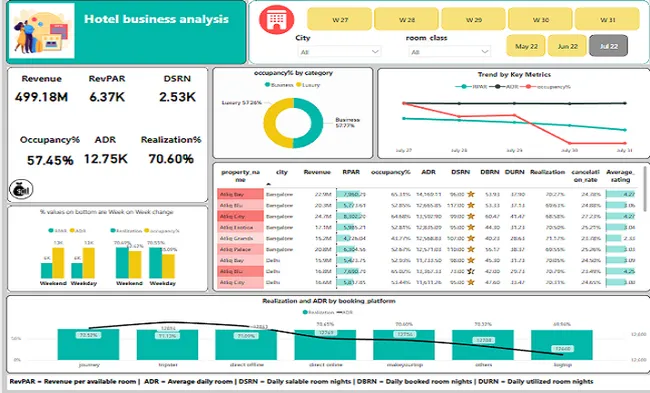Sort table by cancelation_rate column header
Viewport: 650px width, 393px height.
pyautogui.click(x=585, y=176)
